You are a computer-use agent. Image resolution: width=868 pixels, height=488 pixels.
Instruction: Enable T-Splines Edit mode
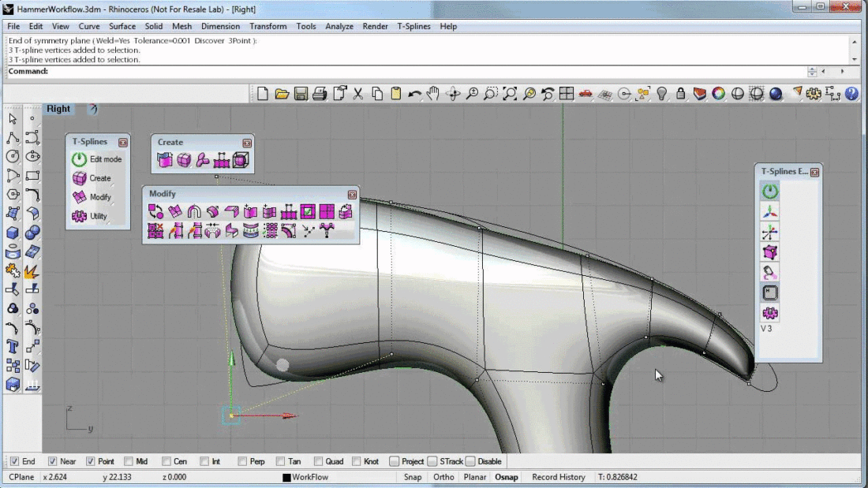(80, 158)
